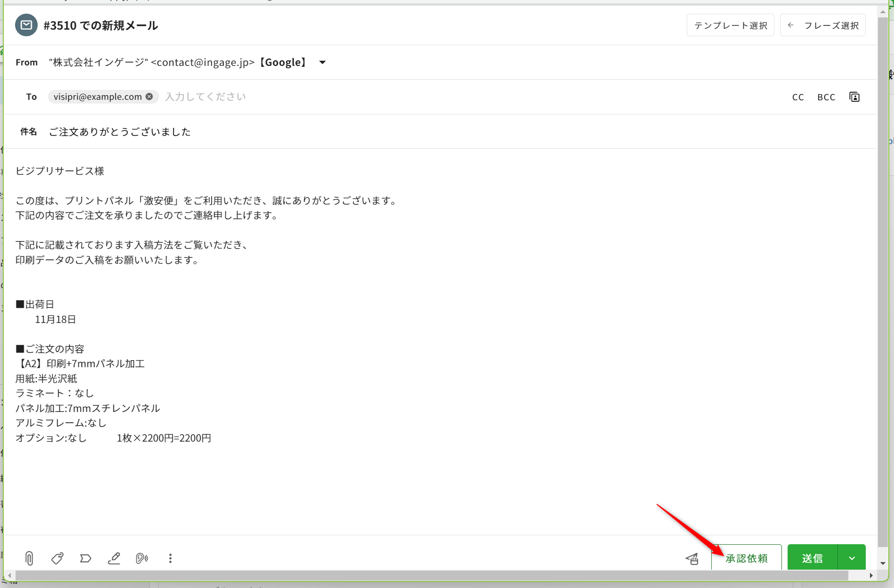The width and height of the screenshot is (894, 588).
Task: Click the label icon in bottom toolbar
Action: click(x=86, y=558)
